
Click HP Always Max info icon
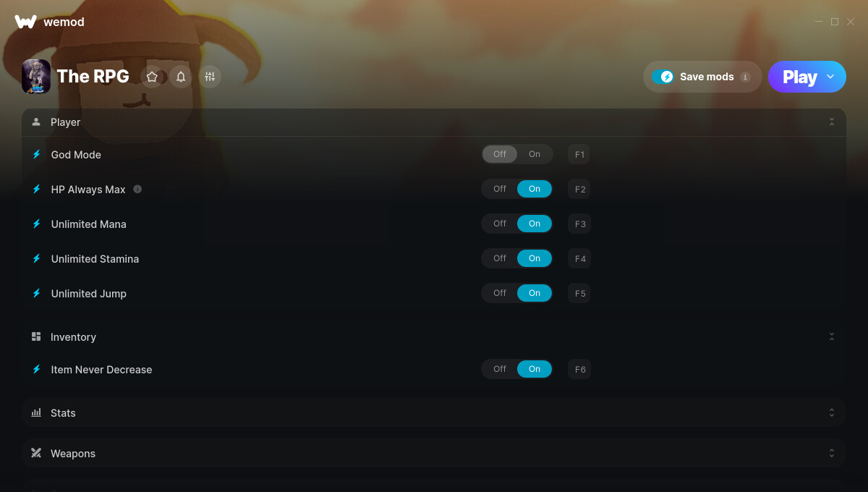pos(137,189)
